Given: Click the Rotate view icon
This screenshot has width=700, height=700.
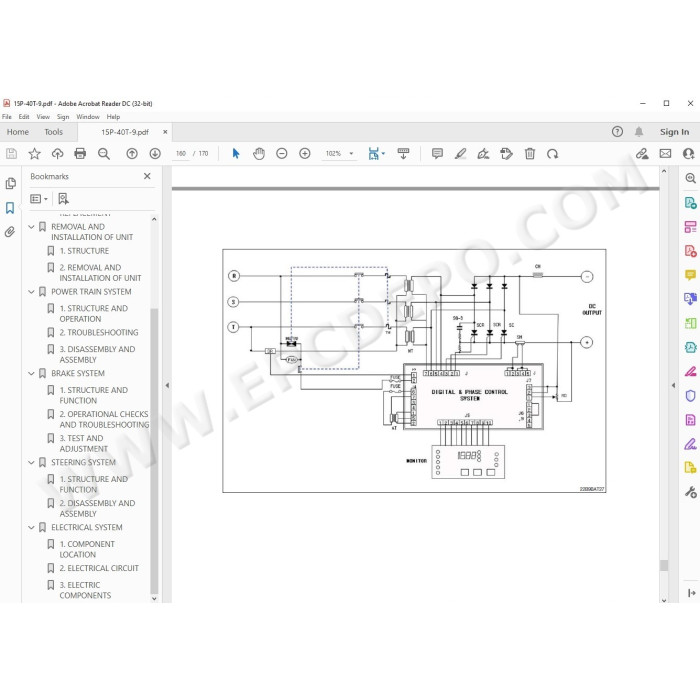Looking at the screenshot, I should tap(552, 154).
